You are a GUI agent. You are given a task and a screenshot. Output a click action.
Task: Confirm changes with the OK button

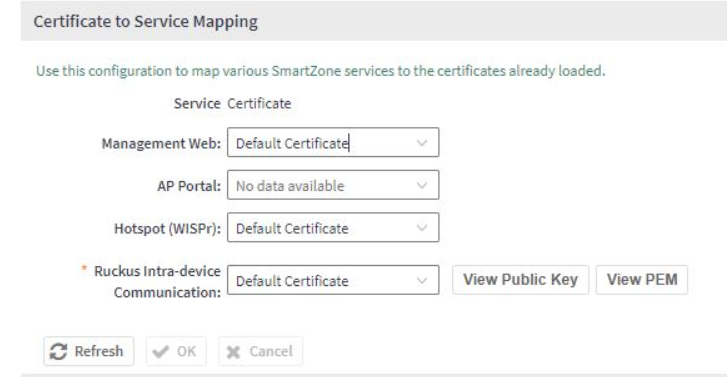pos(176,351)
